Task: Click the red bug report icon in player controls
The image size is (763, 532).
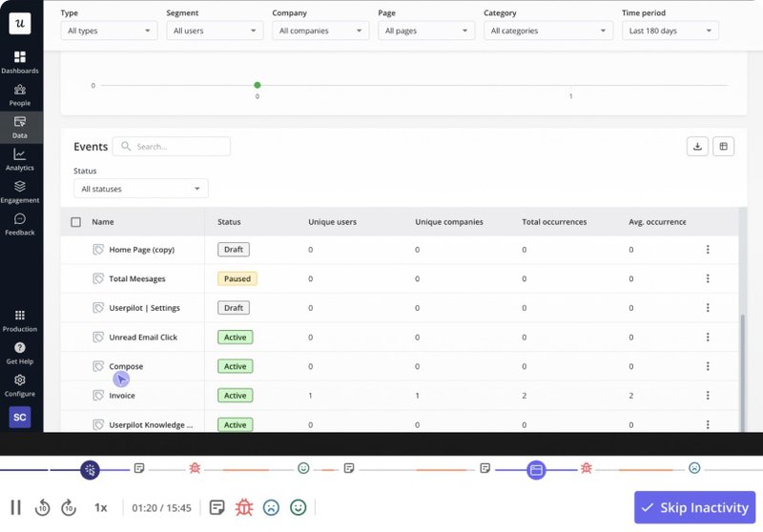Action: (244, 507)
